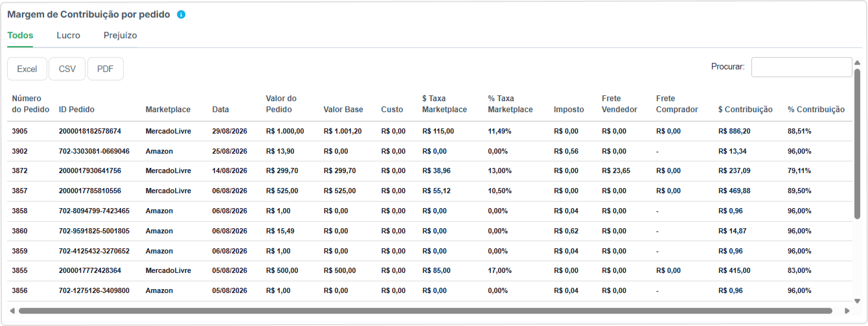Image resolution: width=868 pixels, height=326 pixels.
Task: Click order ID 702-8094799-7423465
Action: pyautogui.click(x=95, y=211)
